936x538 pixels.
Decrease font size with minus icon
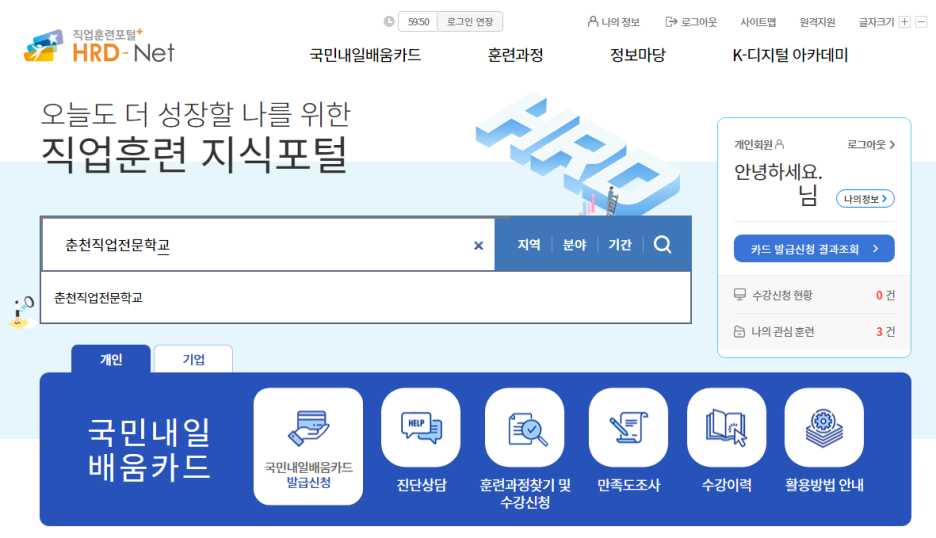point(921,22)
